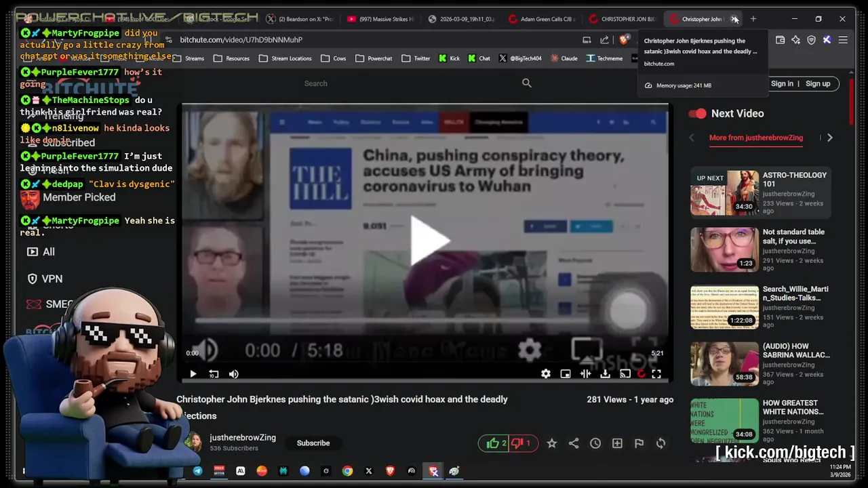
Task: Add video to playlist plus icon
Action: click(617, 443)
